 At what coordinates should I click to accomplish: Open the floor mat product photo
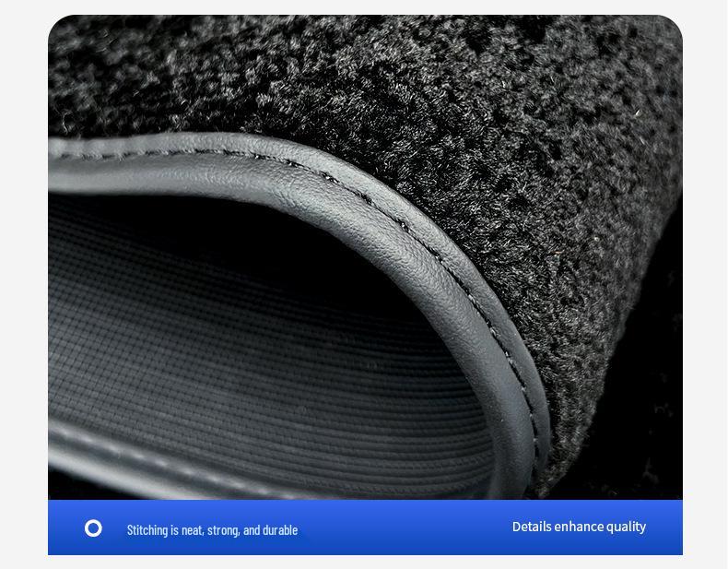coord(365,258)
